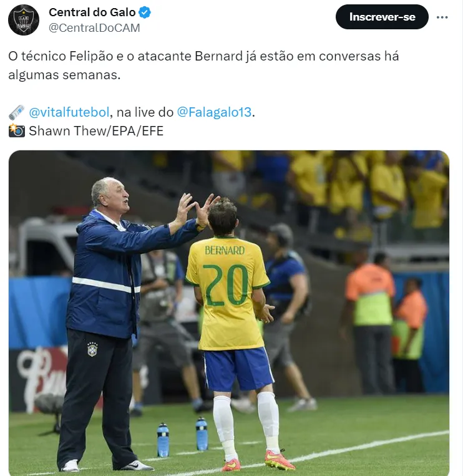Click the rolled newspaper emoji
The width and height of the screenshot is (463, 476).
click(x=16, y=112)
